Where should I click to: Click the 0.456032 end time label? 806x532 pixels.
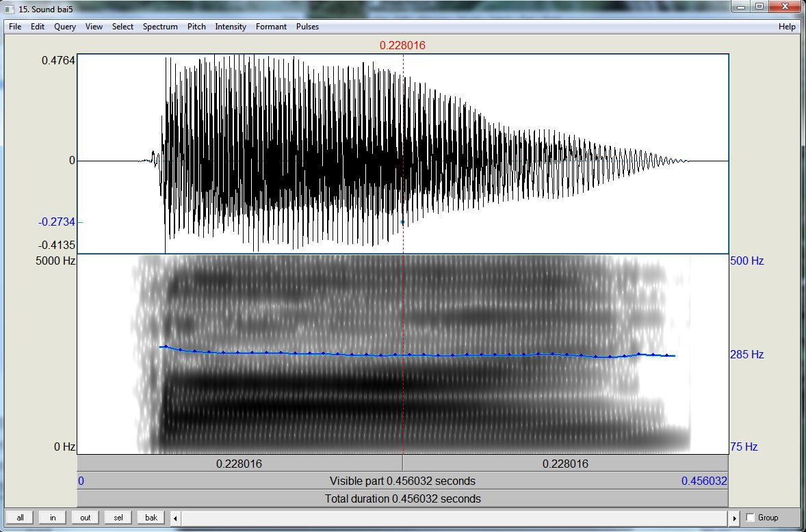[x=704, y=481]
